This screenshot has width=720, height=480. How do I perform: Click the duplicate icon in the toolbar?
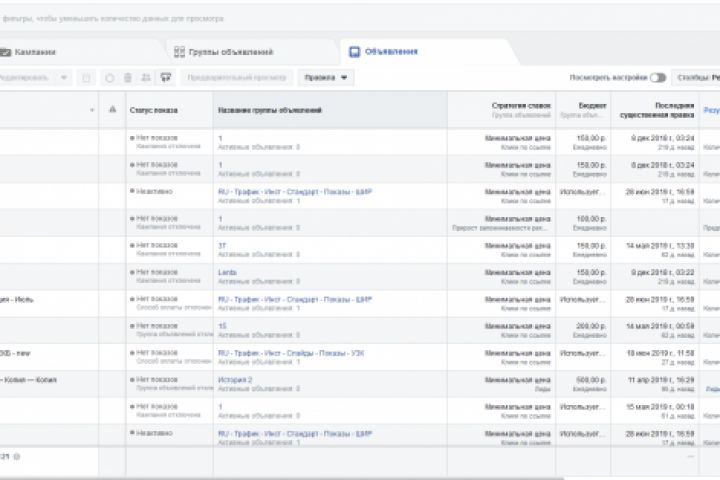point(87,77)
